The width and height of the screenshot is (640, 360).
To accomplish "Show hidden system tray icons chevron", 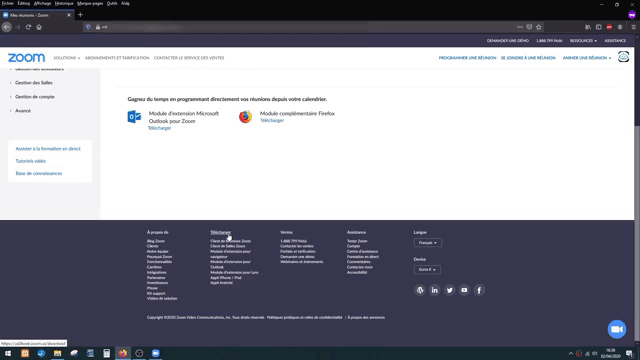I will [x=571, y=353].
